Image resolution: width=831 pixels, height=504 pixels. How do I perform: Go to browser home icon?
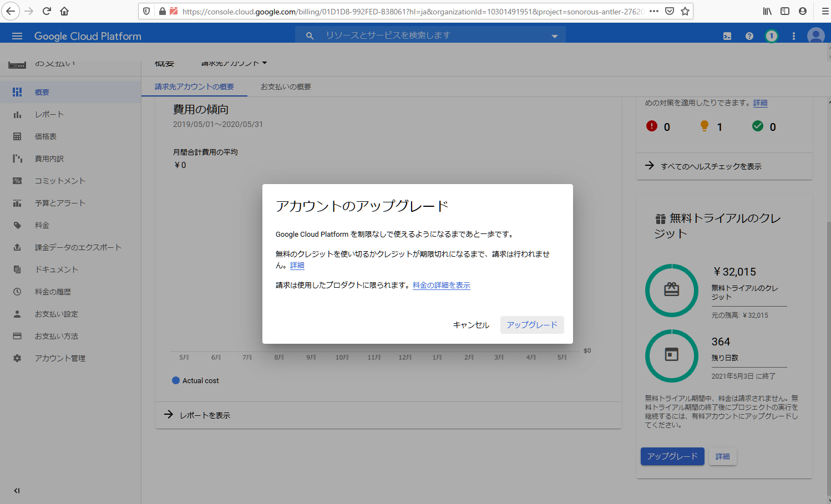point(64,11)
